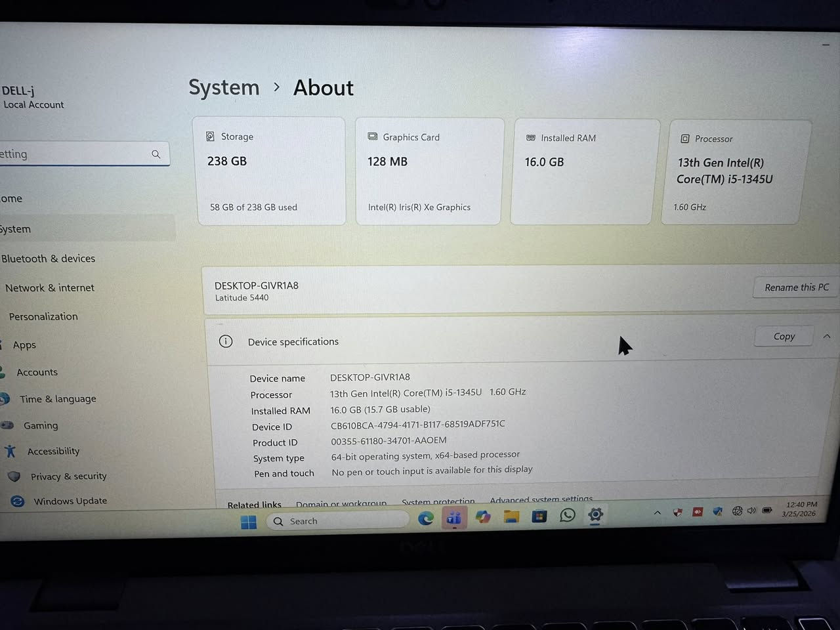The image size is (840, 630).
Task: Check battery status in the system tray
Action: 767,512
